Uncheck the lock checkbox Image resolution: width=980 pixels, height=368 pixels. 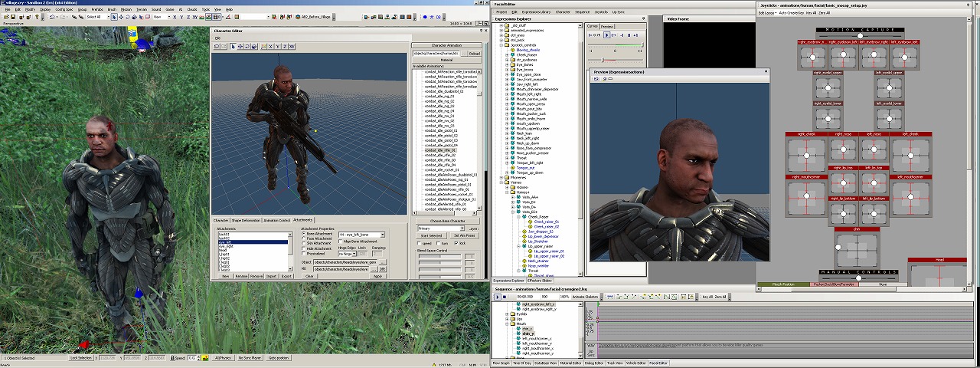(457, 243)
